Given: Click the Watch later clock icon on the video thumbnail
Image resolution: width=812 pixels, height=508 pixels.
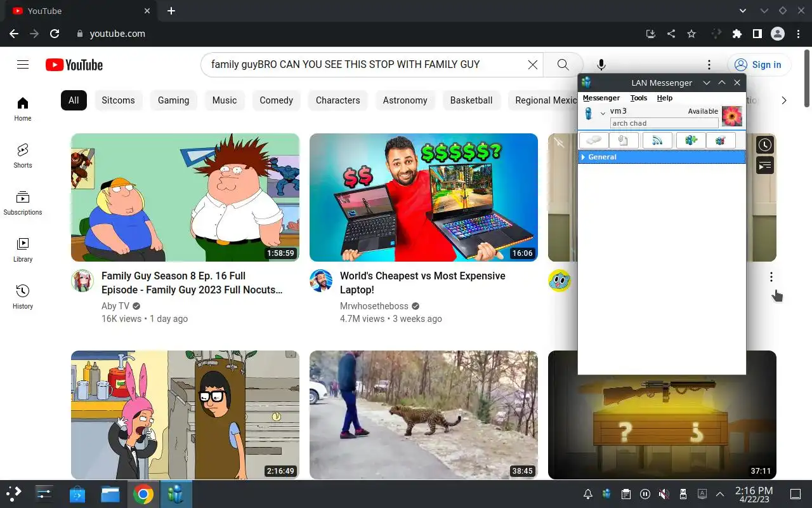Looking at the screenshot, I should pos(765,145).
